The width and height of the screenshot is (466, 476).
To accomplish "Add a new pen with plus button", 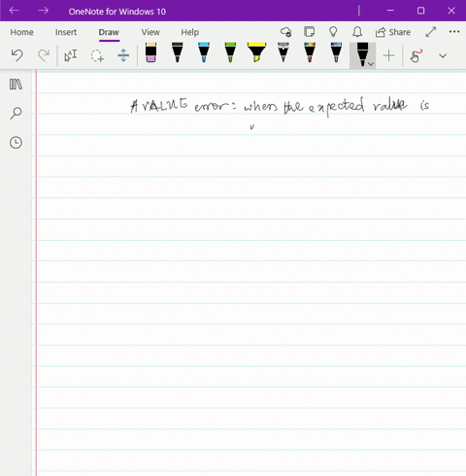I will click(x=388, y=55).
